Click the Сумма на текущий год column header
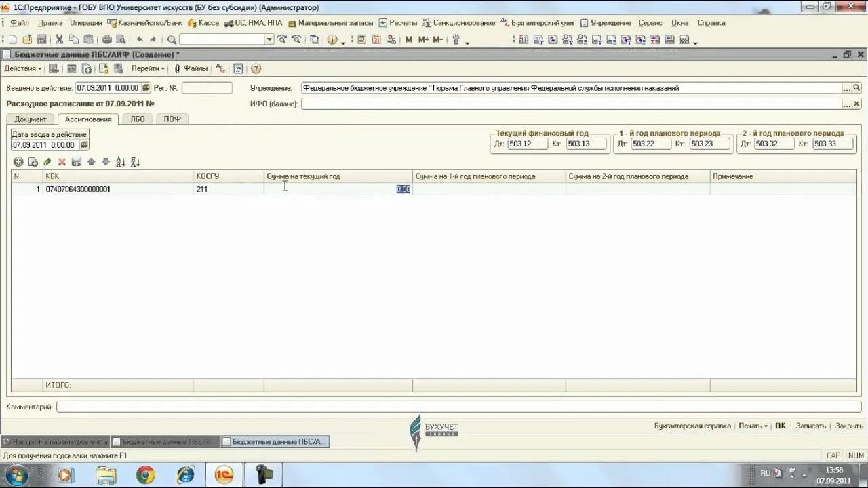Viewport: 868px width, 488px height. coord(338,176)
